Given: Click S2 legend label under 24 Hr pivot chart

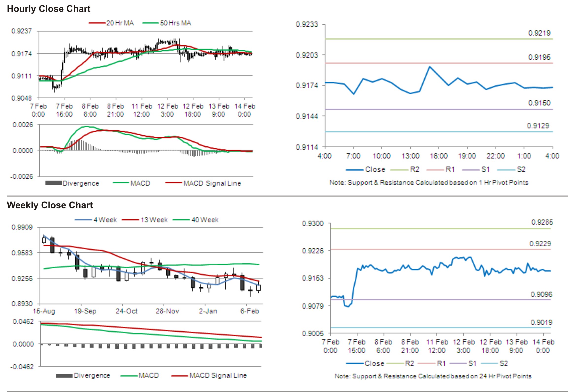Looking at the screenshot, I should (504, 364).
